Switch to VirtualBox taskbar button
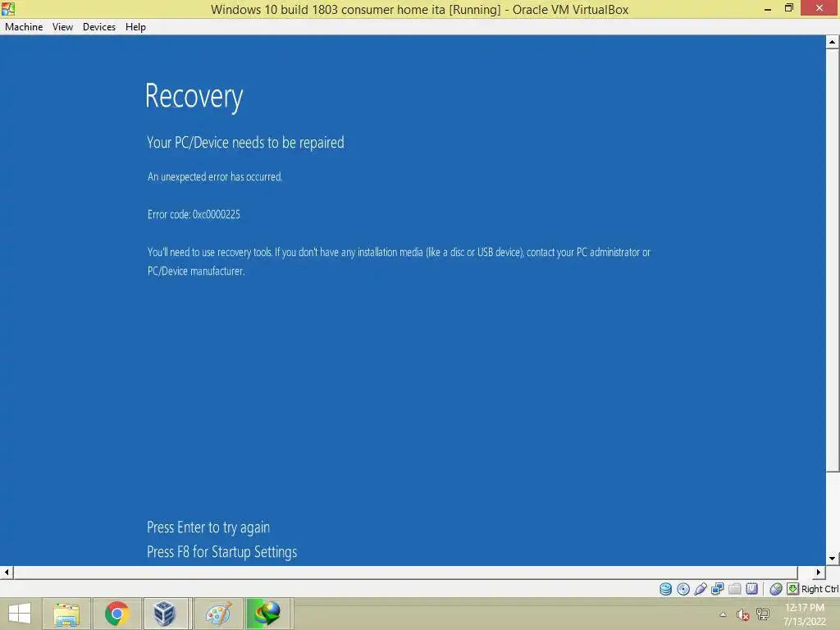 pyautogui.click(x=164, y=614)
